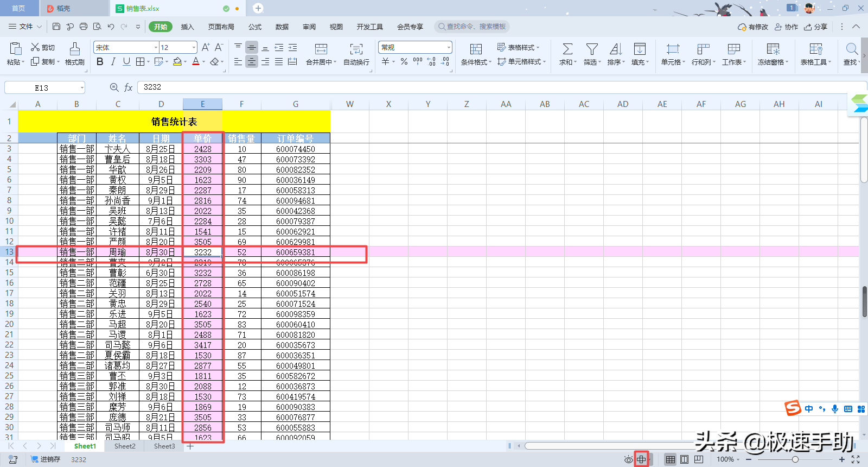The height and width of the screenshot is (467, 868).
Task: Click the merge and center 合并居中 icon
Action: click(x=321, y=49)
